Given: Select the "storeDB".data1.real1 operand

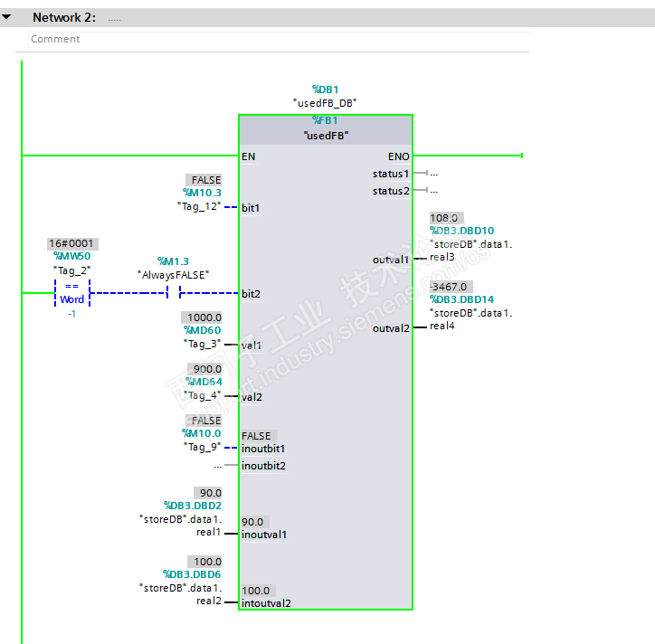Looking at the screenshot, I should point(180,526).
